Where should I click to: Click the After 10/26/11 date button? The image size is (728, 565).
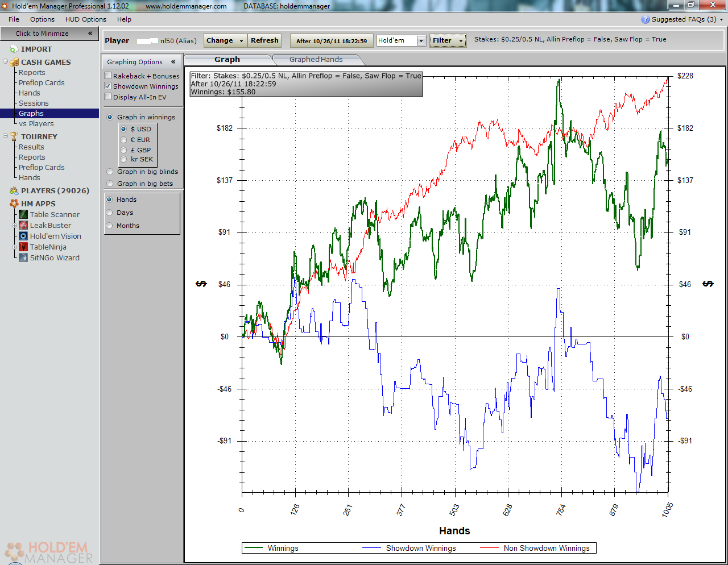click(332, 41)
